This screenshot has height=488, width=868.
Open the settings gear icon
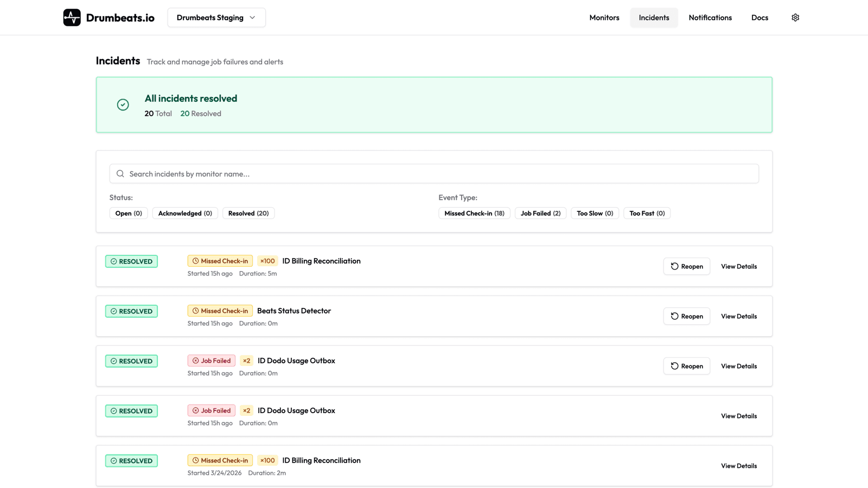795,17
